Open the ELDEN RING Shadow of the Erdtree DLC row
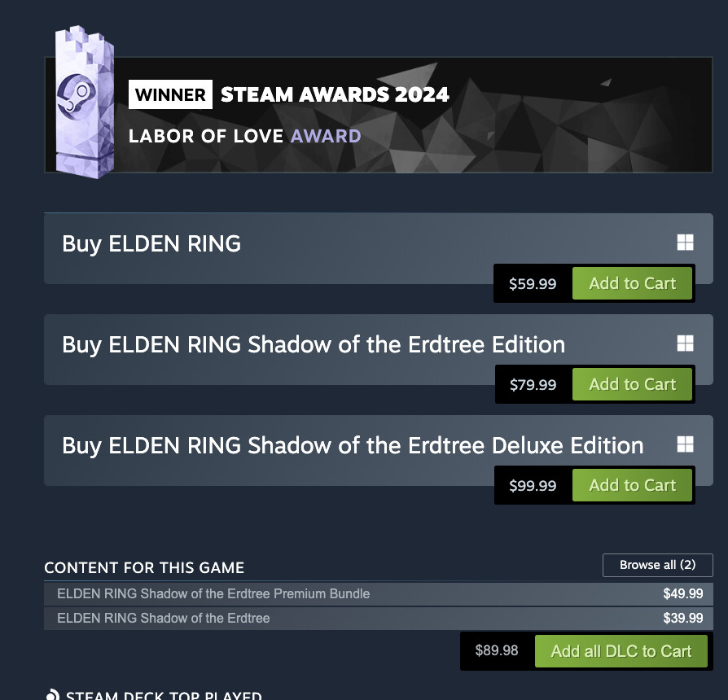Viewport: 728px width, 700px height. 164,619
